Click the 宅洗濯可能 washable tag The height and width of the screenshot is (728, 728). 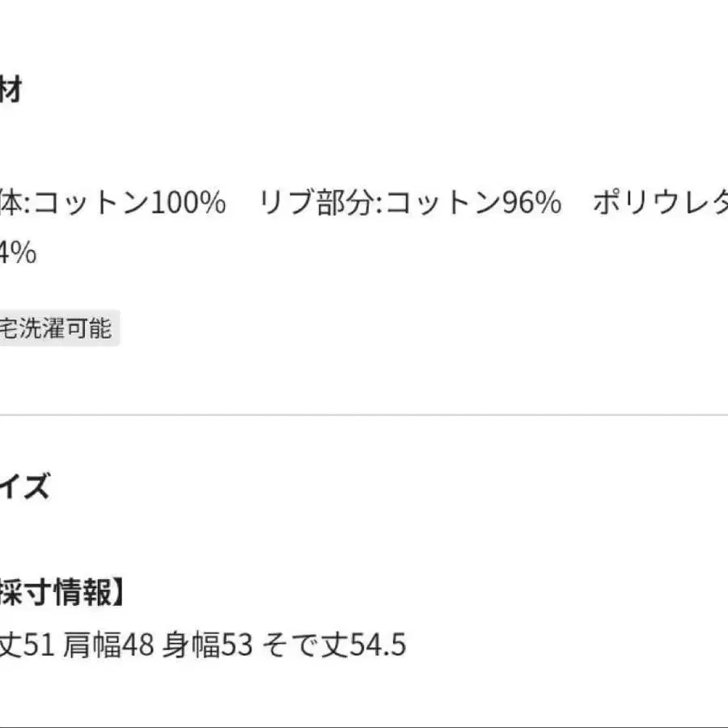pyautogui.click(x=57, y=329)
